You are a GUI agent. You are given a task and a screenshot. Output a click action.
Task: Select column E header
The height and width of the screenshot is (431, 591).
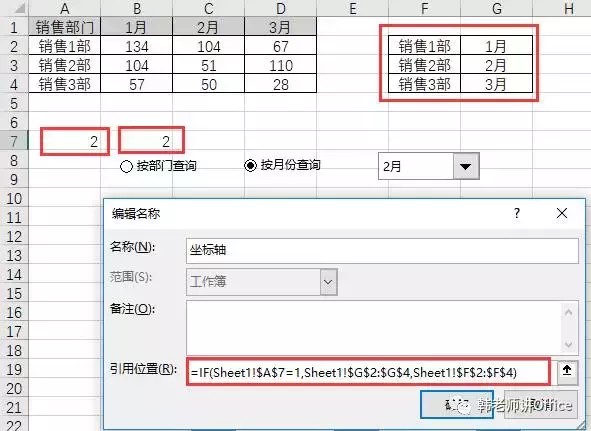click(352, 8)
